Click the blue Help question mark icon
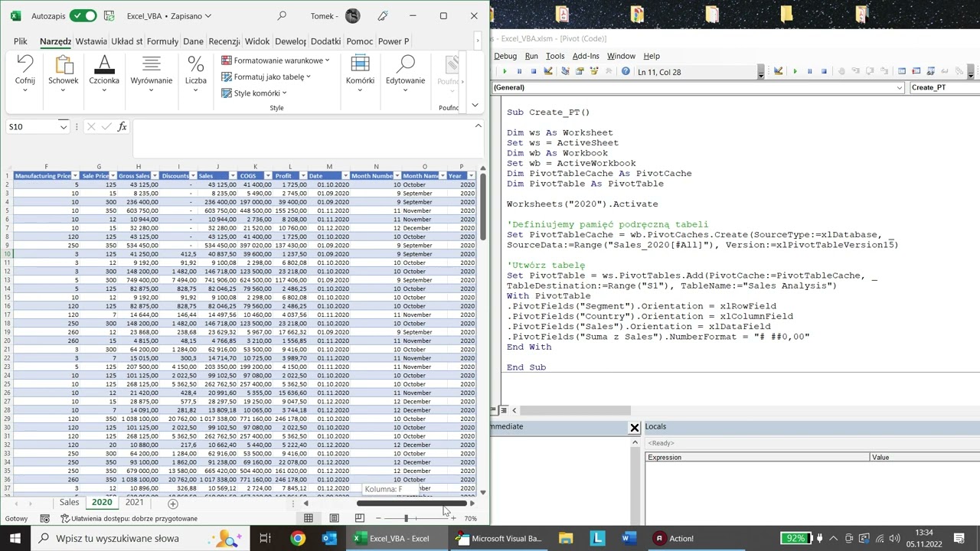 [x=626, y=71]
